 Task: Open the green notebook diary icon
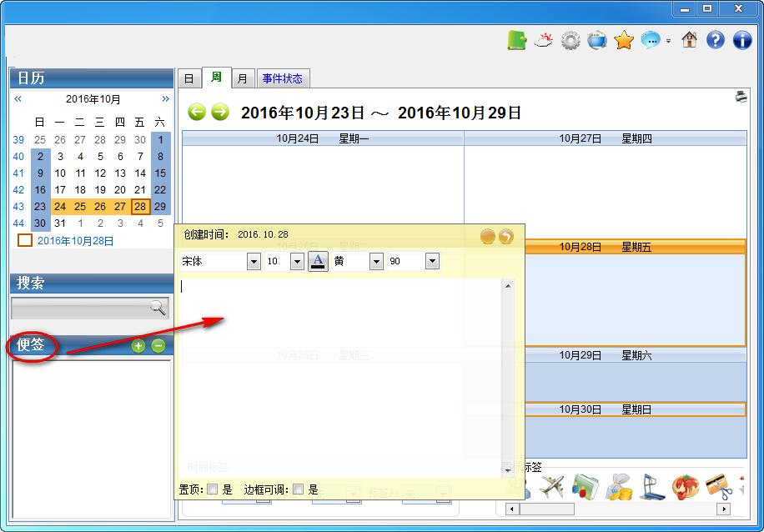516,40
